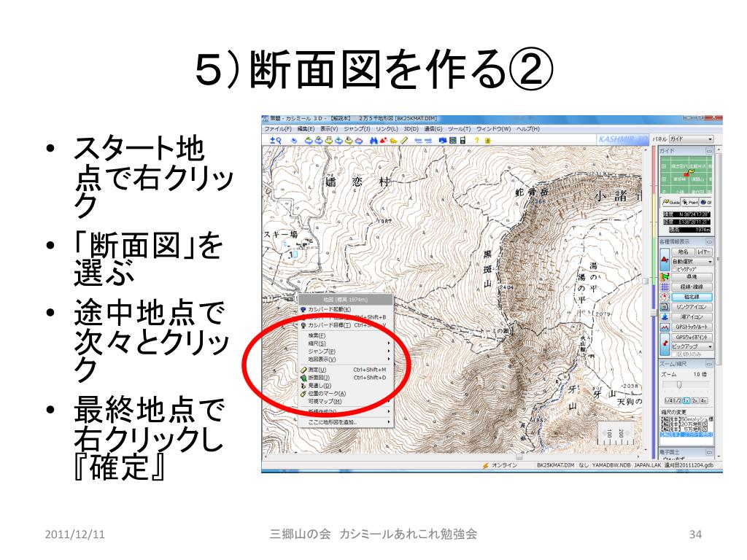
Task: Switch to the Guide tab in the guide panel
Action: click(671, 203)
